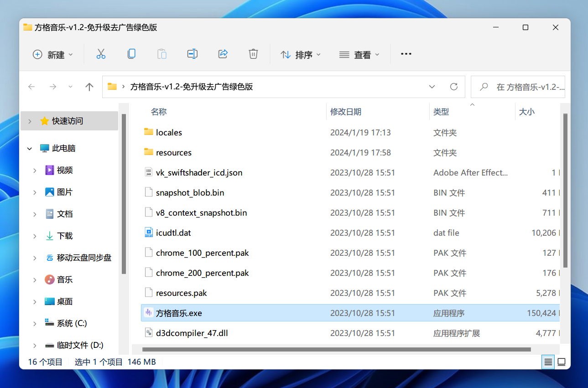The image size is (588, 388).
Task: Expand the 图片 node chevron
Action: (35, 192)
